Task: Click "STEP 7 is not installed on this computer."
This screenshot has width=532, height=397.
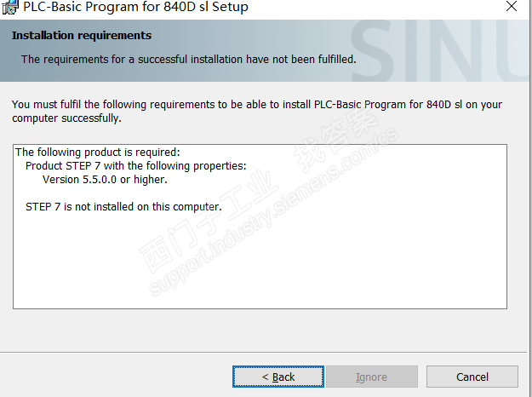Action: [123, 207]
